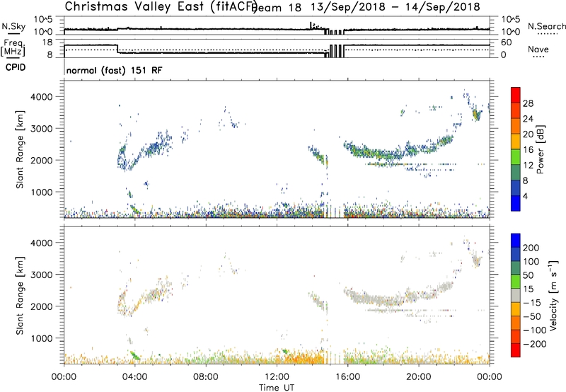Click the Velocity [m s-1] color bar title
Image resolution: width=566 pixels, height=392 pixels.
coord(553,295)
